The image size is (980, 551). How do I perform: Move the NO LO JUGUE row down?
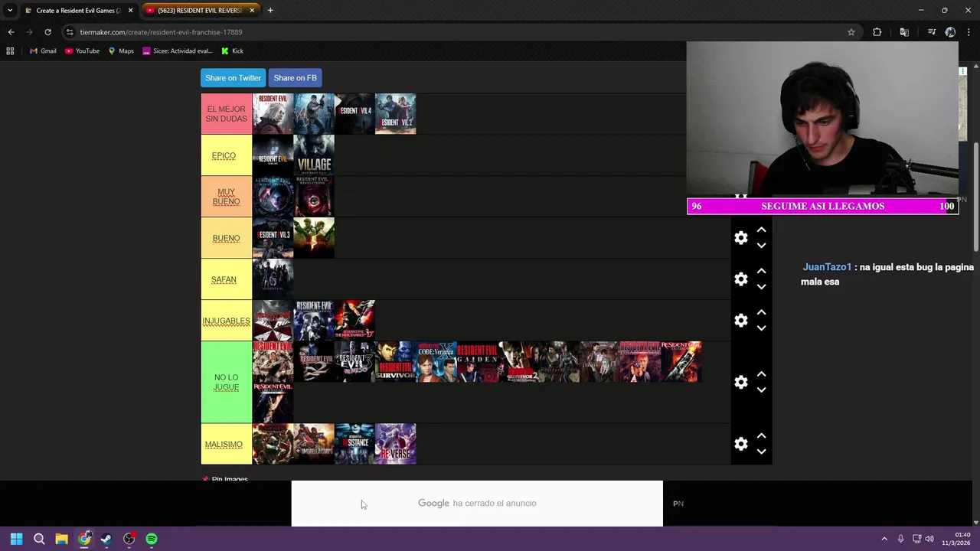point(761,390)
